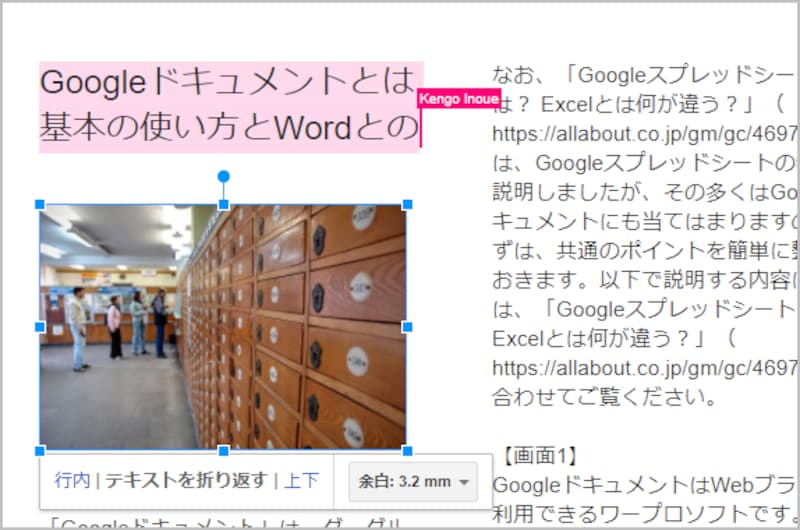Click the line キュメントにも当てはまります
The image size is (800, 530).
click(x=645, y=221)
